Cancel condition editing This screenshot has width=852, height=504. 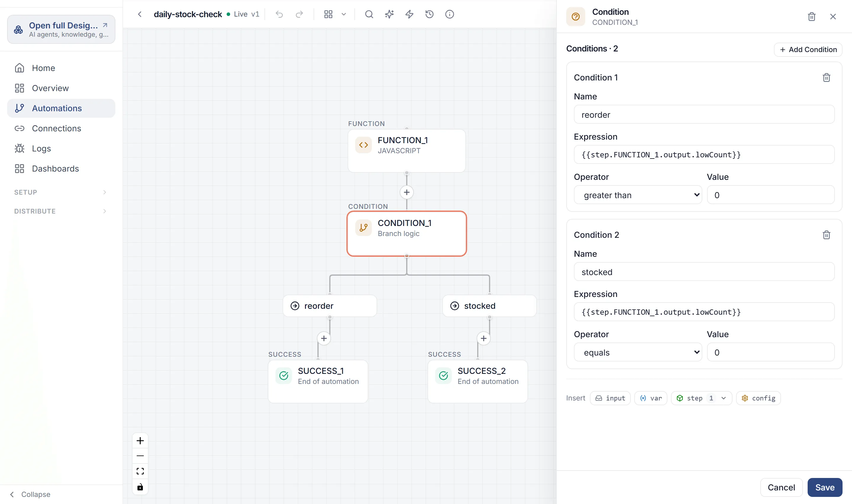(x=781, y=487)
